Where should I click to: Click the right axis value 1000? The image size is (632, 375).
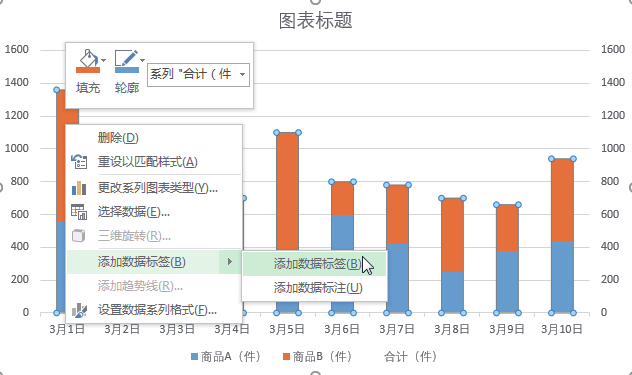613,148
